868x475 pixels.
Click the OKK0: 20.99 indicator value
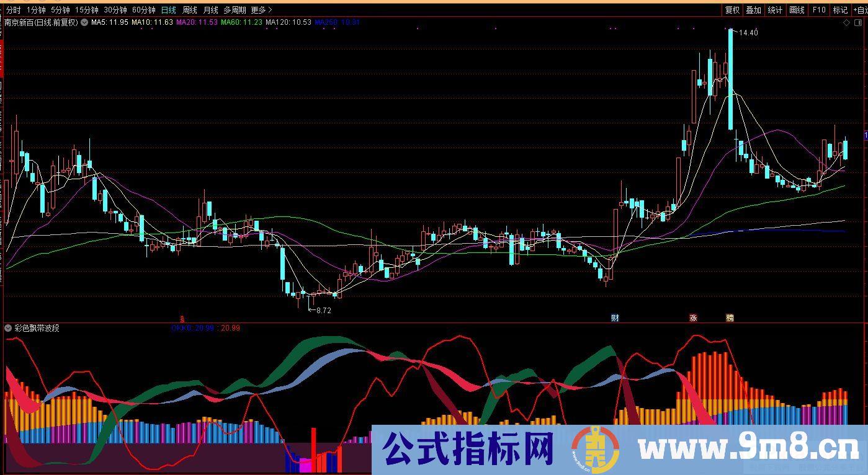pyautogui.click(x=192, y=328)
